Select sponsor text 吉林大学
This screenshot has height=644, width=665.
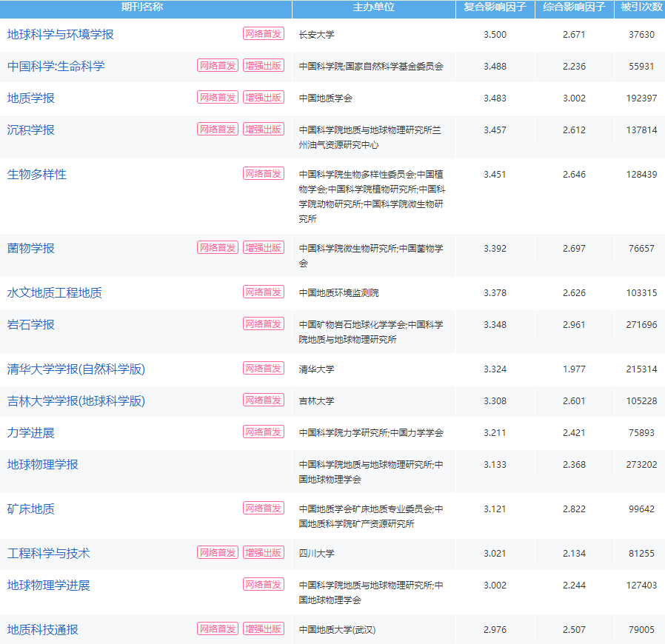(x=316, y=401)
